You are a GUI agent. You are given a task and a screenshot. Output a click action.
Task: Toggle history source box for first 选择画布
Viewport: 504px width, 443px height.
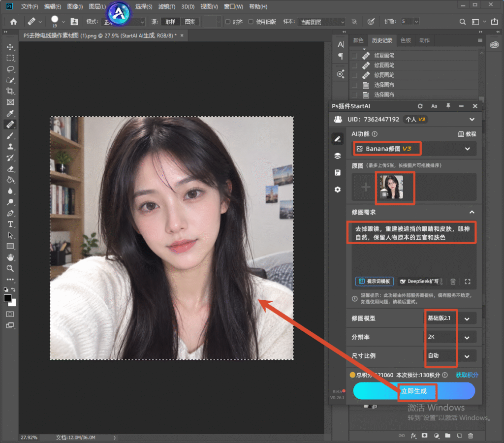[x=354, y=85]
